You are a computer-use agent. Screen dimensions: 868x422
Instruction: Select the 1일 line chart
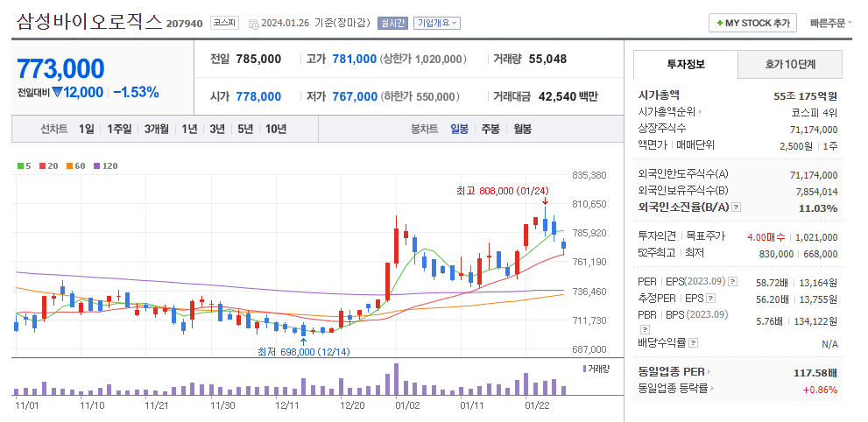point(87,129)
